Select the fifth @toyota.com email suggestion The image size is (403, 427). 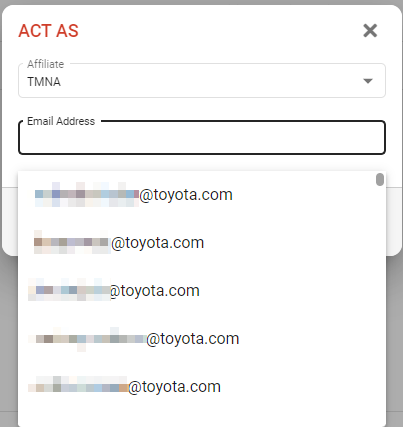(x=197, y=387)
